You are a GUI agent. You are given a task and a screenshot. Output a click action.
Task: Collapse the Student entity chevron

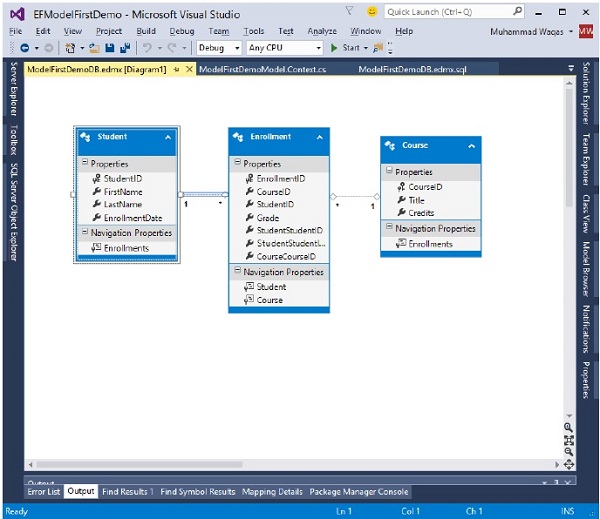(168, 137)
